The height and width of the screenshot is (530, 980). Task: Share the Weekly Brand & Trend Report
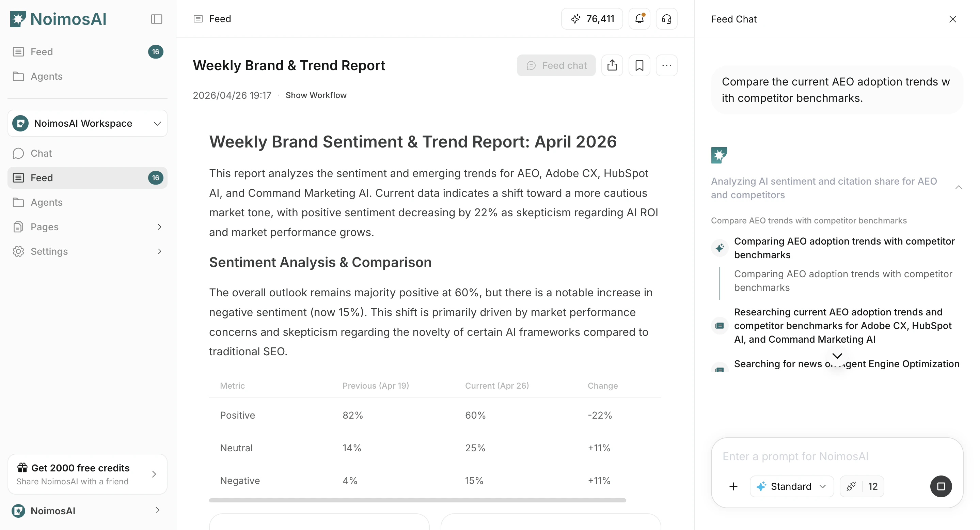[x=612, y=65]
